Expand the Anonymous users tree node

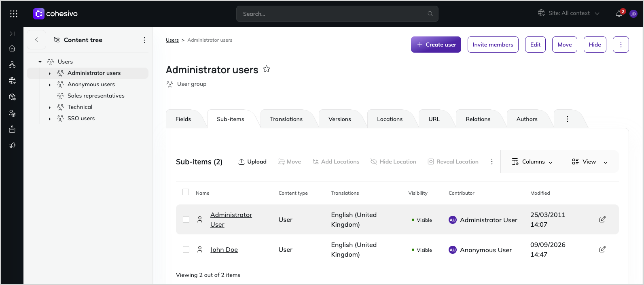[50, 85]
